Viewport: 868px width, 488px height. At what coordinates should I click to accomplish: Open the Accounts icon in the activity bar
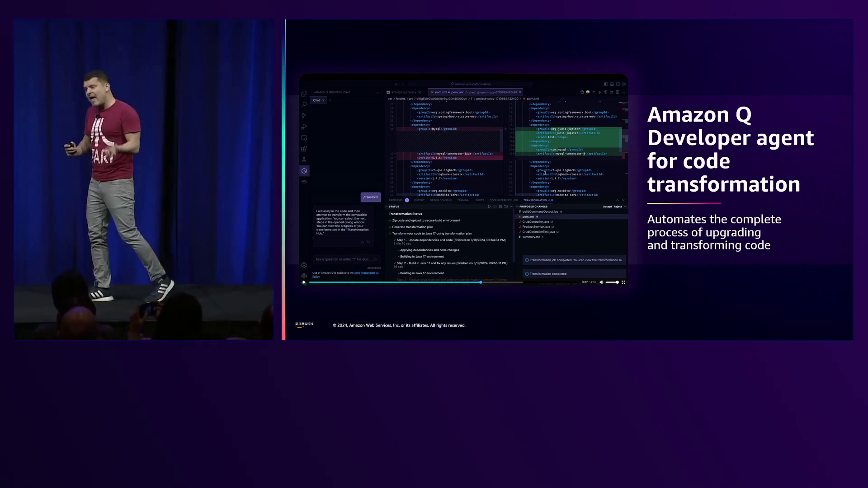[304, 265]
